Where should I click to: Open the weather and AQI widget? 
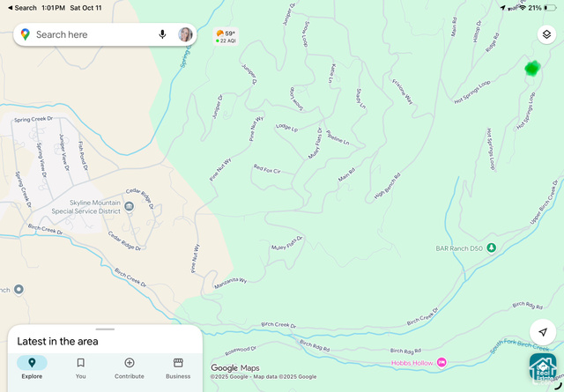(x=226, y=37)
